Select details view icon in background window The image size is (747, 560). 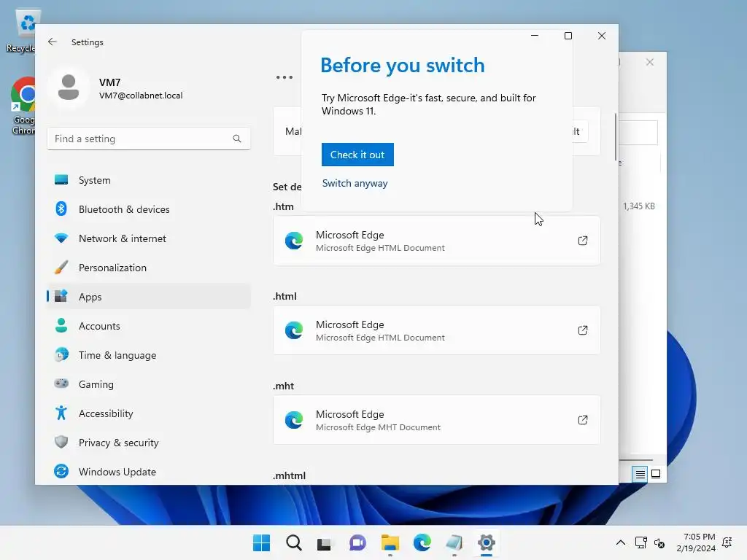point(640,474)
